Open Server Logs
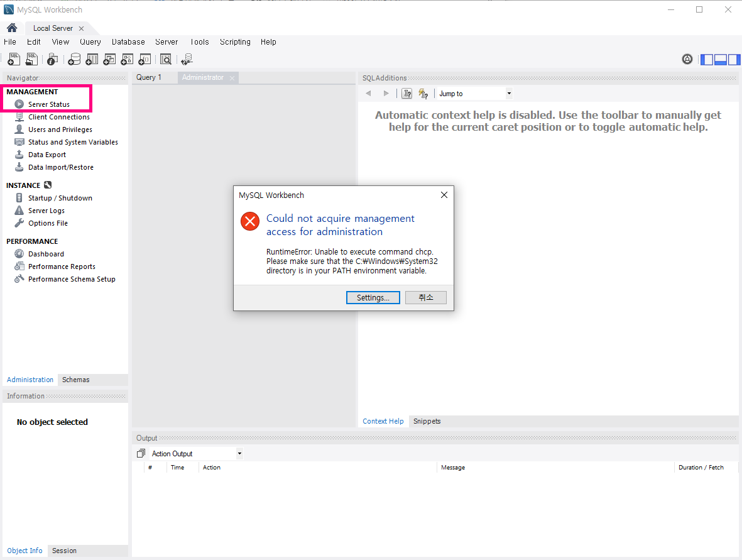 point(46,211)
